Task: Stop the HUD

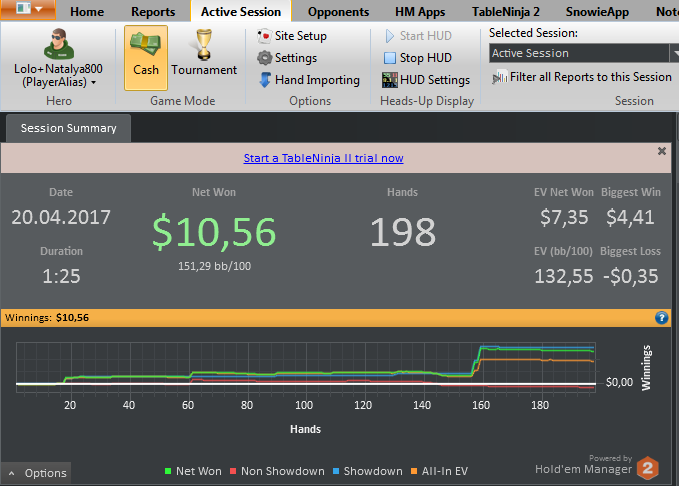Action: tap(418, 58)
